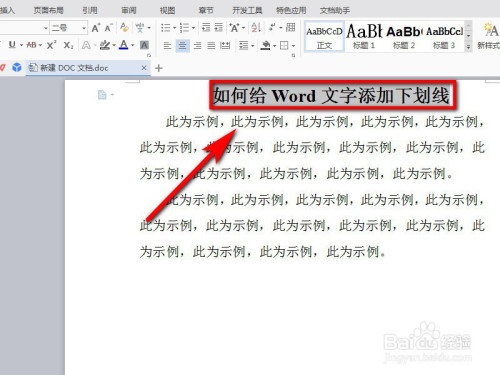Toggle superscript X² formatting
The height and width of the screenshot is (375, 500).
51,45
